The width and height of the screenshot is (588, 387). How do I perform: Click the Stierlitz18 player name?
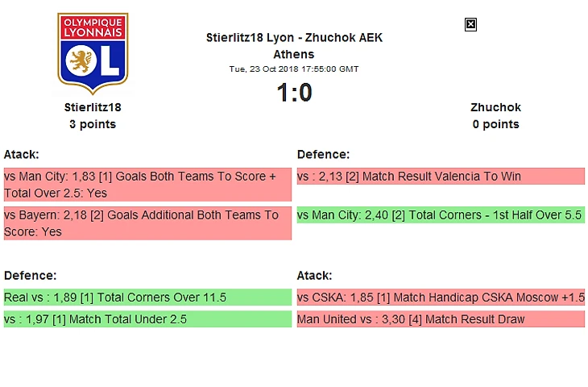[93, 107]
